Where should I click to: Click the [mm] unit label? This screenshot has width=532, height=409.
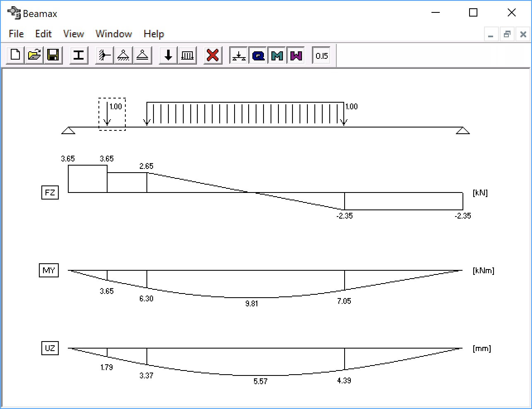[x=482, y=349]
